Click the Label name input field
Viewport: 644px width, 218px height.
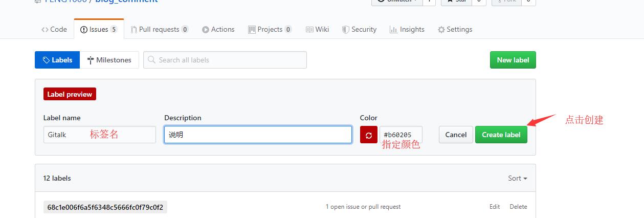pos(99,135)
